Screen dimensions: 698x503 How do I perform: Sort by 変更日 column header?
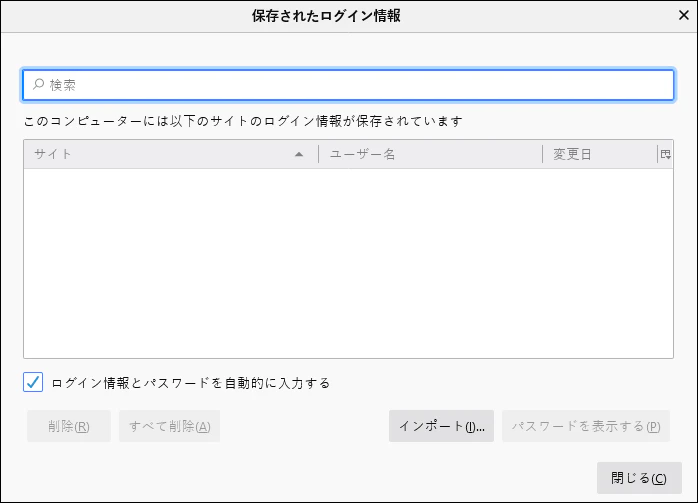(x=600, y=154)
